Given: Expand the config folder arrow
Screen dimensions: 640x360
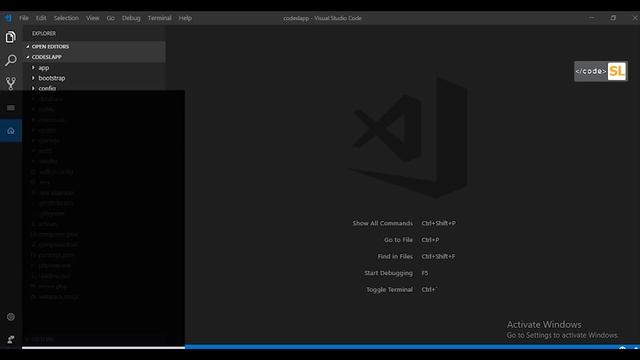Looking at the screenshot, I should click(33, 88).
